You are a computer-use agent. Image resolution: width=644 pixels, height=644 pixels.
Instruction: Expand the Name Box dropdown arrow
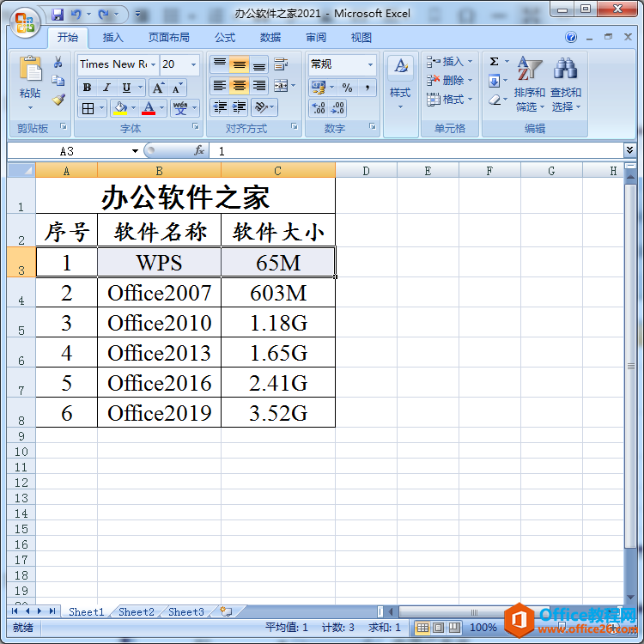tap(135, 151)
